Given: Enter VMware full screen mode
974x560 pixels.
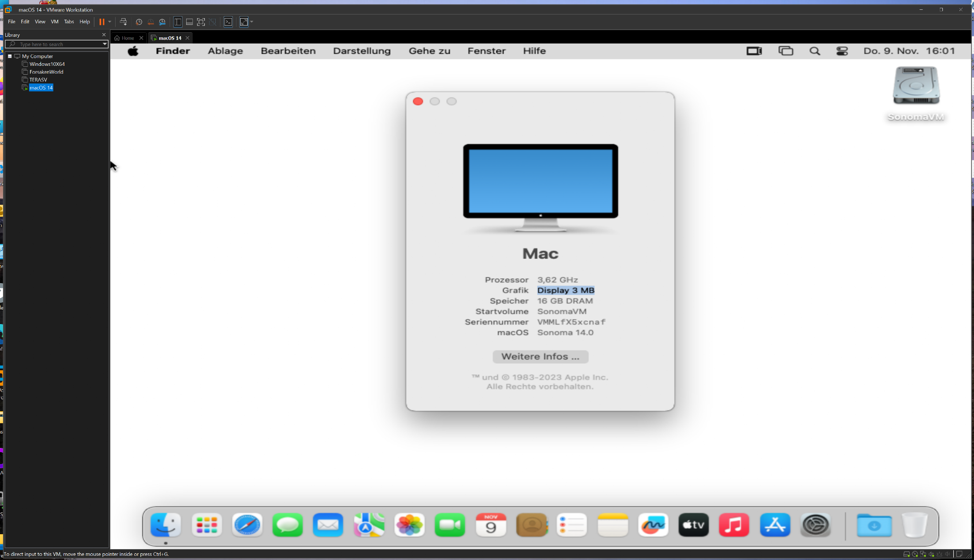Looking at the screenshot, I should (201, 22).
